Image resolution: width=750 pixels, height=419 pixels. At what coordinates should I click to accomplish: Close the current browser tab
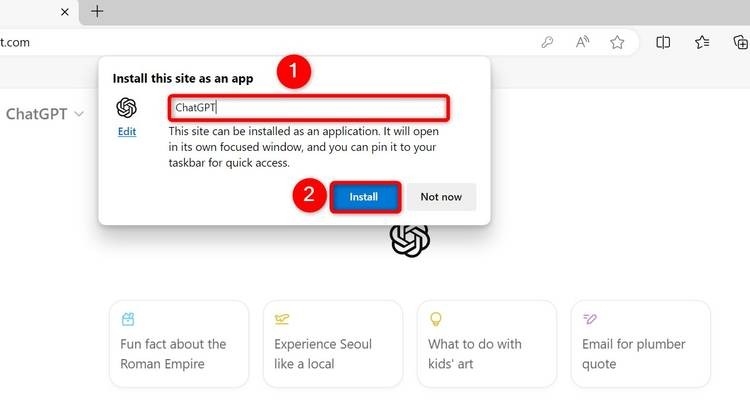65,12
